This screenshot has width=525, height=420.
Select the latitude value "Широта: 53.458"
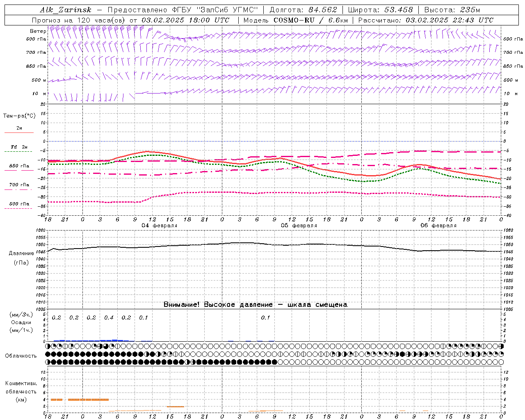(x=381, y=10)
